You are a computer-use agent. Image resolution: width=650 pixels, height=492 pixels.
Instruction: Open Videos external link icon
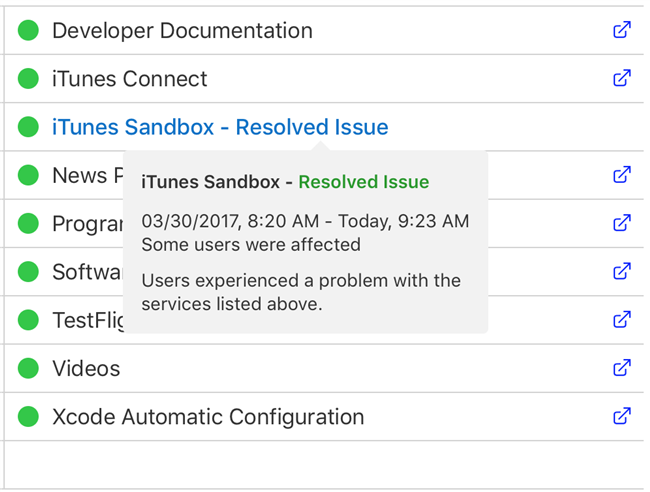click(622, 368)
